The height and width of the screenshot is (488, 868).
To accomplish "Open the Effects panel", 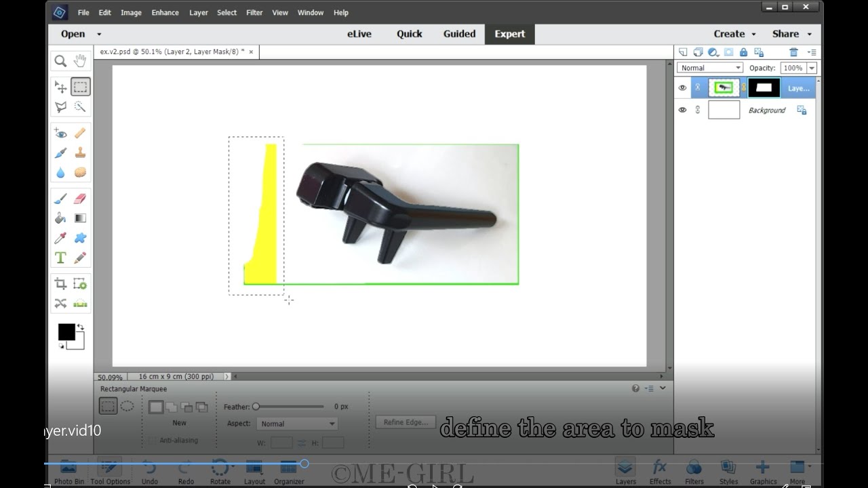I will pyautogui.click(x=660, y=472).
